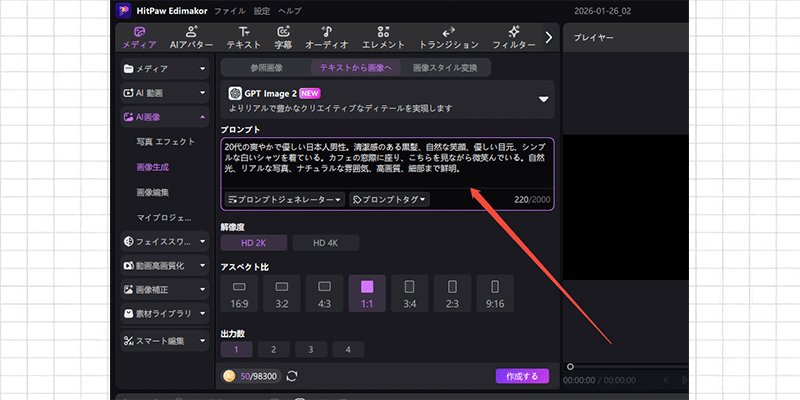Set output count to 2
The height and width of the screenshot is (400, 800).
273,349
